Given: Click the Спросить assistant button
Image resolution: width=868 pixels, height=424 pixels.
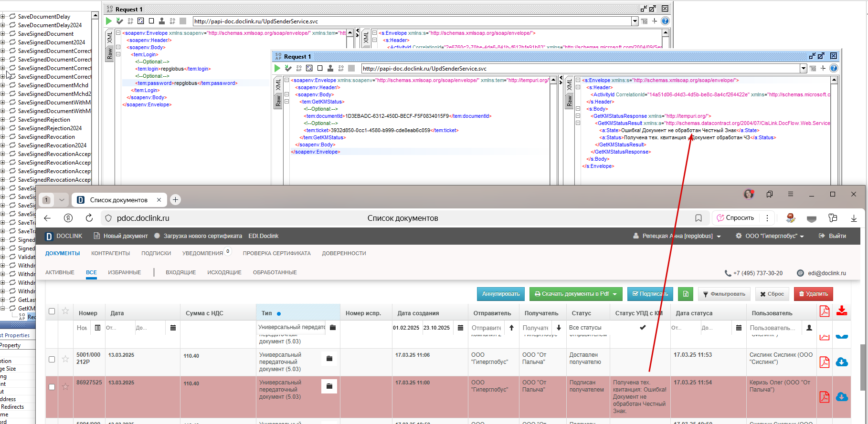Looking at the screenshot, I should coord(735,218).
